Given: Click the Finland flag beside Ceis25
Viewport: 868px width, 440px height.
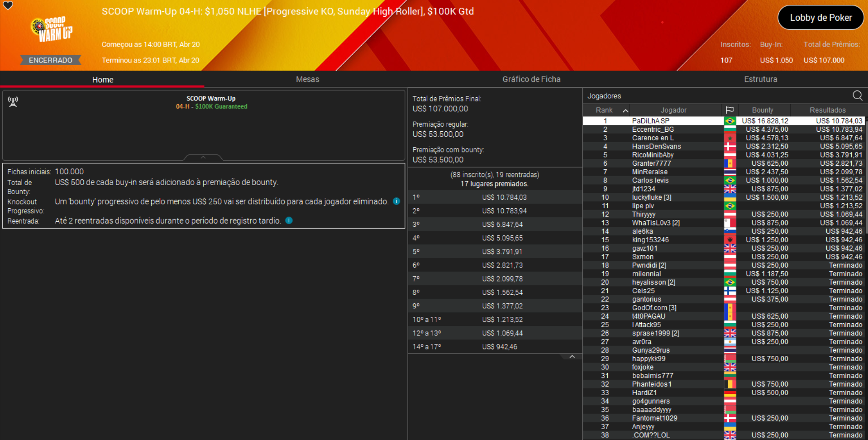Looking at the screenshot, I should [730, 291].
